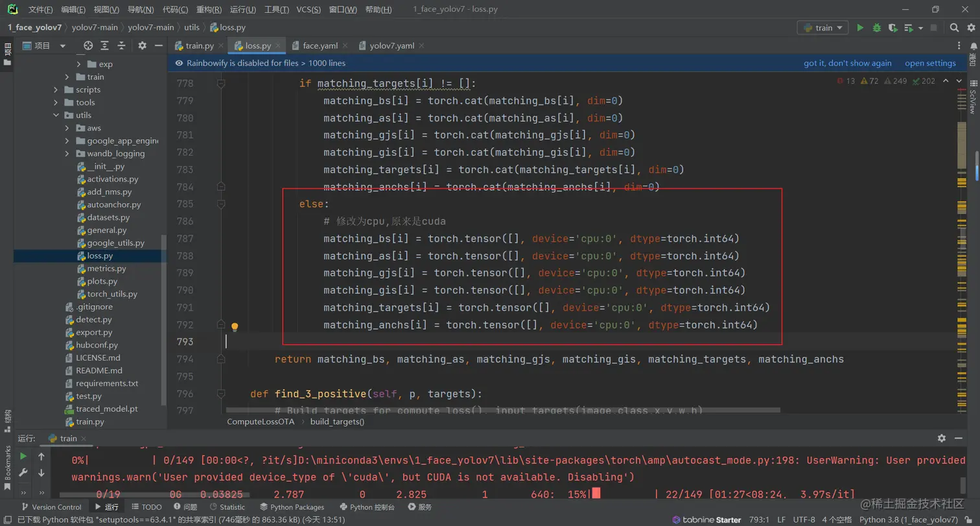The image size is (980, 526).
Task: Open the dropdown arrow beside the profiler icon
Action: (920, 29)
